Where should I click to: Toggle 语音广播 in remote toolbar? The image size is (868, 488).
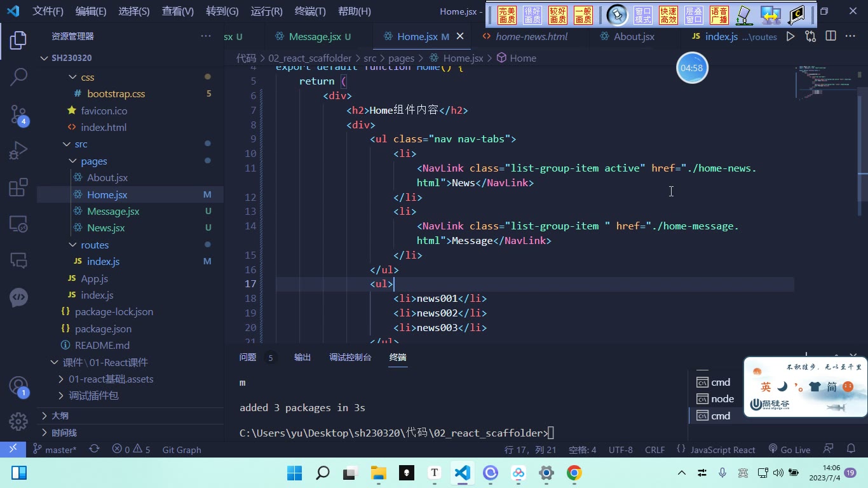[719, 15]
